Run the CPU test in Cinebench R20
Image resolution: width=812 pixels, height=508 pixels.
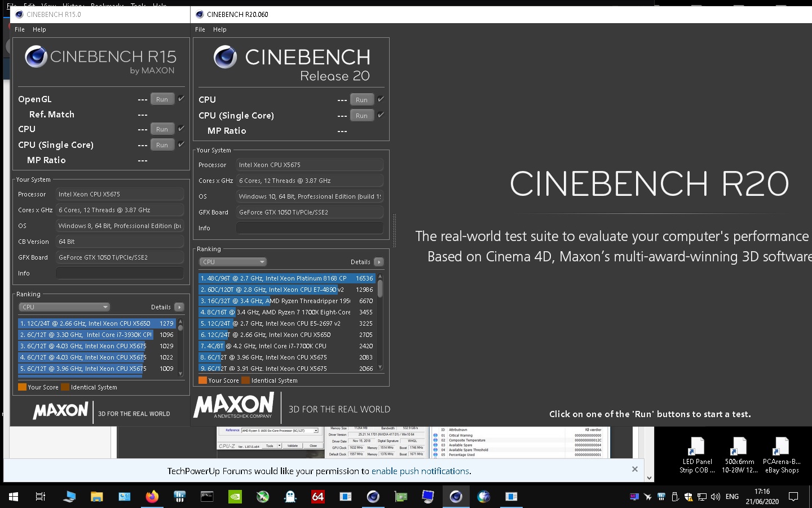pyautogui.click(x=362, y=100)
